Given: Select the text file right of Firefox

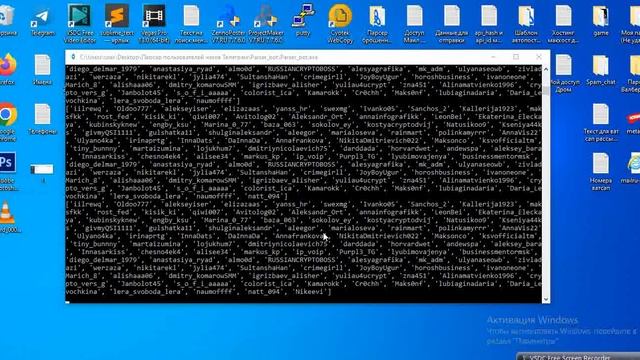Looking at the screenshot, I should [x=42, y=69].
